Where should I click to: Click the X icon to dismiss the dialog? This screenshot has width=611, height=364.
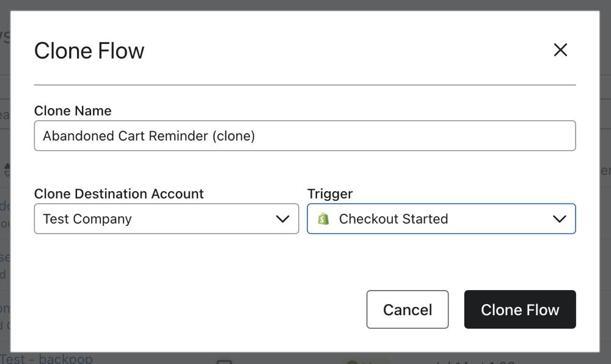[560, 50]
